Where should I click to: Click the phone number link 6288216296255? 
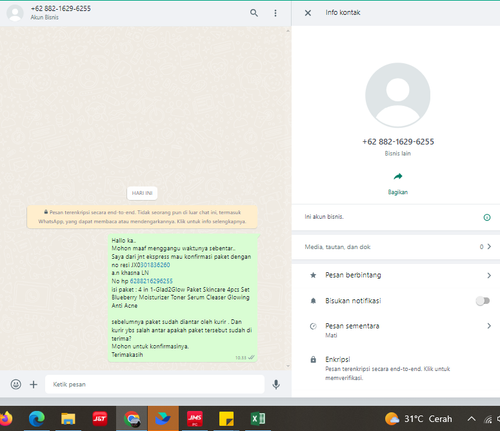[x=151, y=281]
